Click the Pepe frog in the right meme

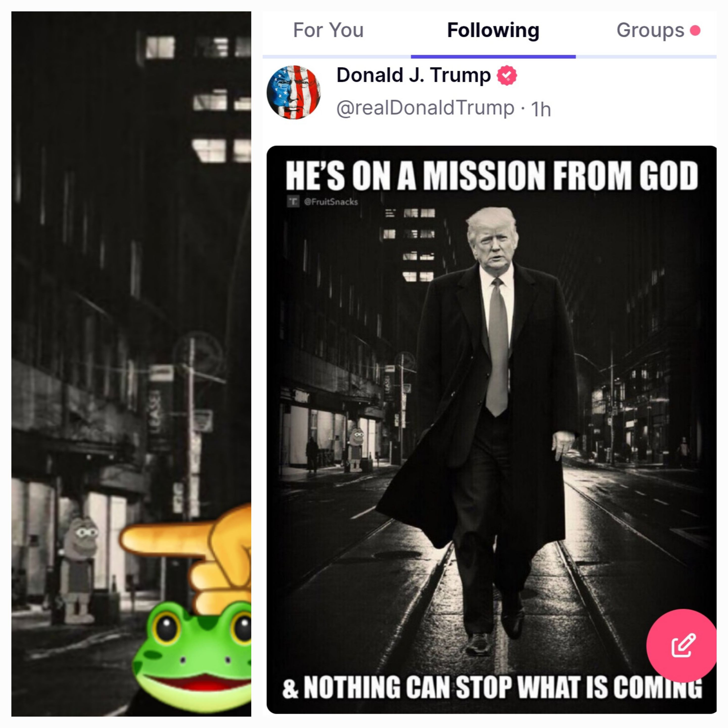tap(355, 449)
